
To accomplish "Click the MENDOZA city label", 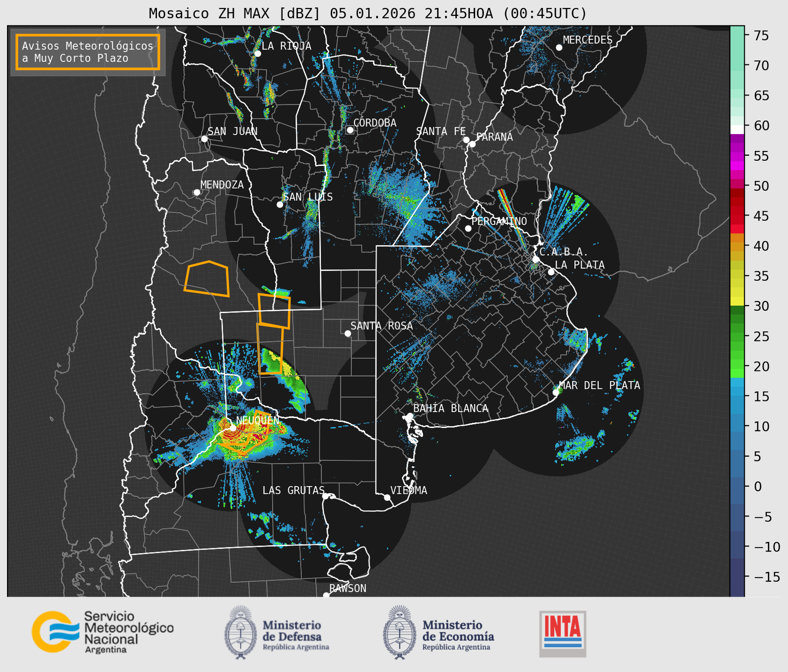I will click(222, 185).
